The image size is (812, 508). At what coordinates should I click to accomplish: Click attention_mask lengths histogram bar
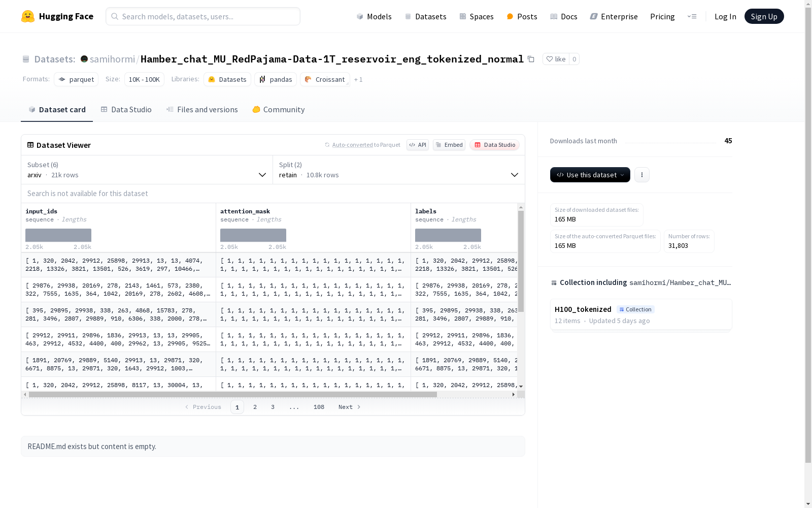pyautogui.click(x=253, y=235)
